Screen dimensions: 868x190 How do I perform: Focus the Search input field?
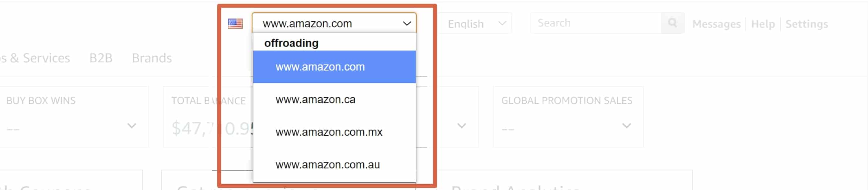tap(596, 23)
